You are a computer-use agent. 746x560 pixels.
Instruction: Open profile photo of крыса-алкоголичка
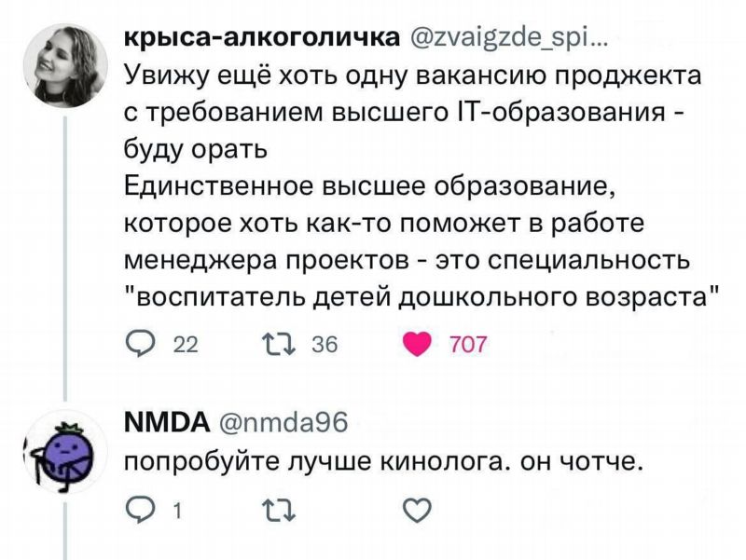pos(65,65)
